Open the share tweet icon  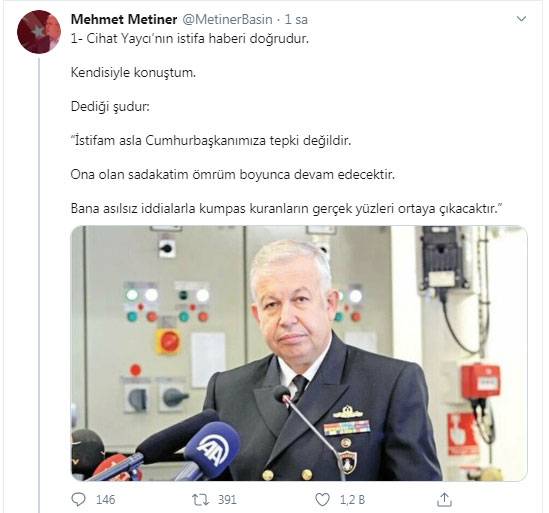pyautogui.click(x=444, y=500)
